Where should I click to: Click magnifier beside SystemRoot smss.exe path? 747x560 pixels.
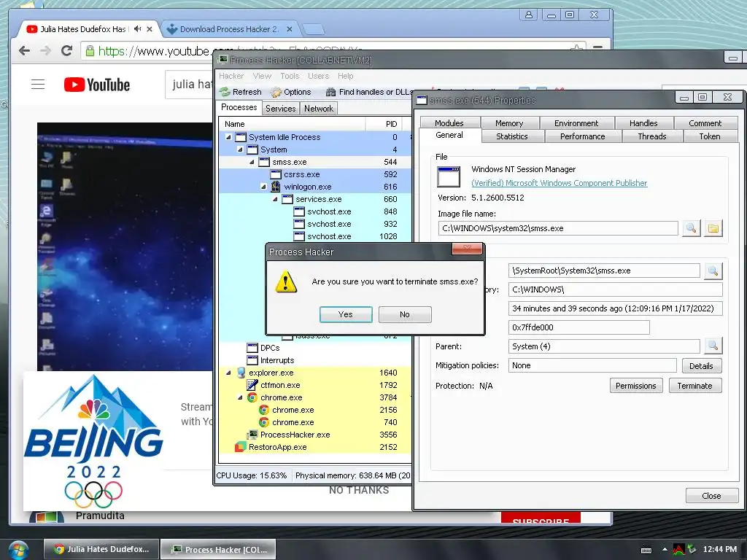click(713, 271)
